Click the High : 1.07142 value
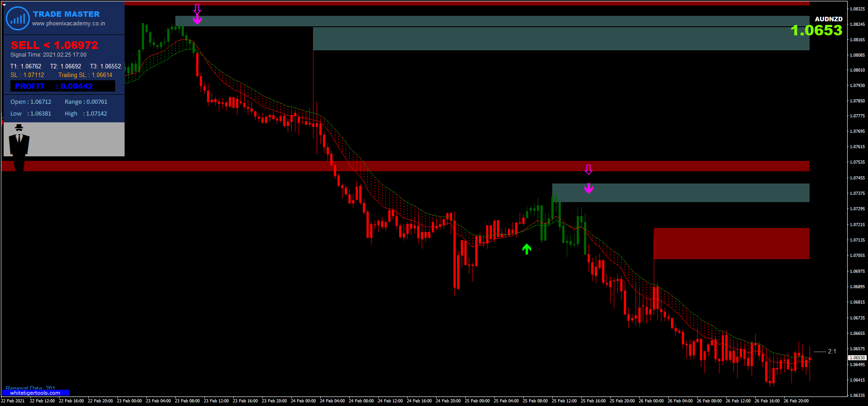Image resolution: width=868 pixels, height=406 pixels. click(x=86, y=114)
